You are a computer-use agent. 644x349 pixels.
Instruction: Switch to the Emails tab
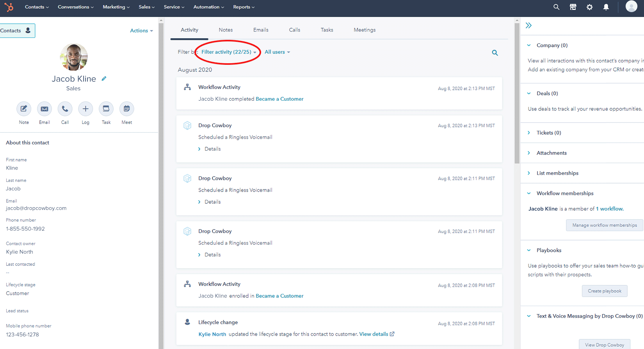261,30
